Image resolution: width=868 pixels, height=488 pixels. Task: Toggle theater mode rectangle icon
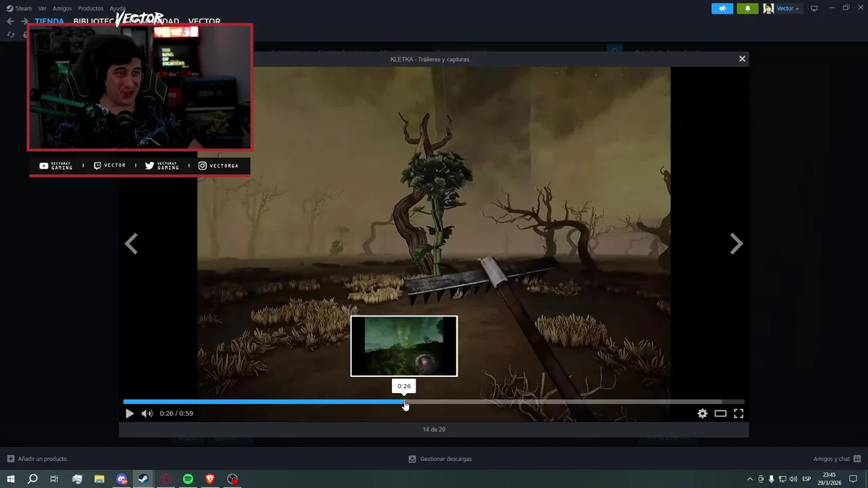click(720, 413)
